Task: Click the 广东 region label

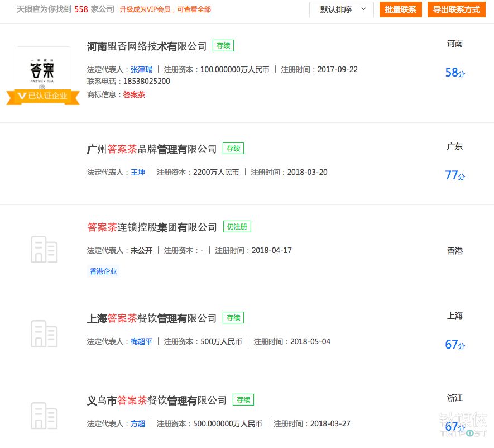Action: (x=454, y=146)
